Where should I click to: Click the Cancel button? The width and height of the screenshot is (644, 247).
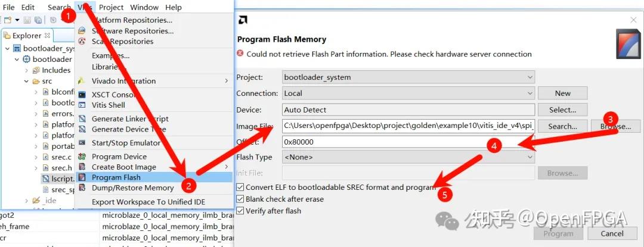612,234
